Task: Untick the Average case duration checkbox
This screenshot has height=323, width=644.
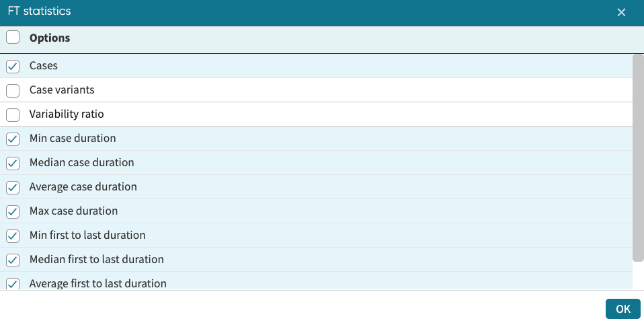Action: [x=13, y=187]
